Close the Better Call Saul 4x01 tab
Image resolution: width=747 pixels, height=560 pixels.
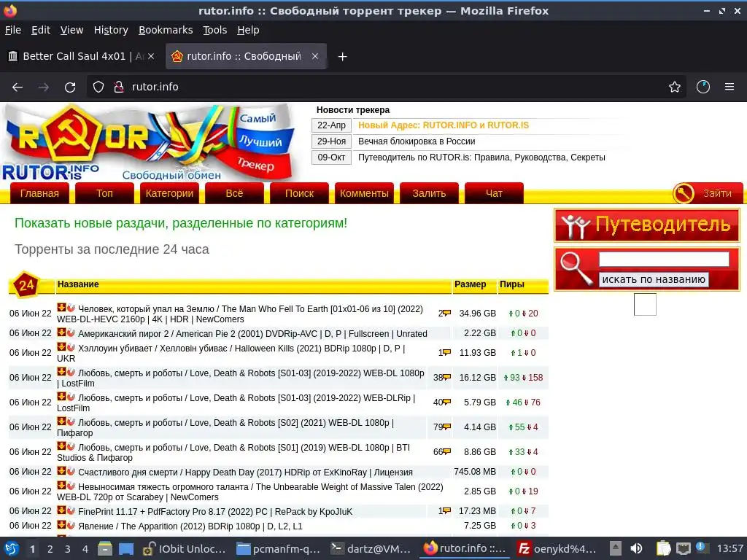coord(151,56)
